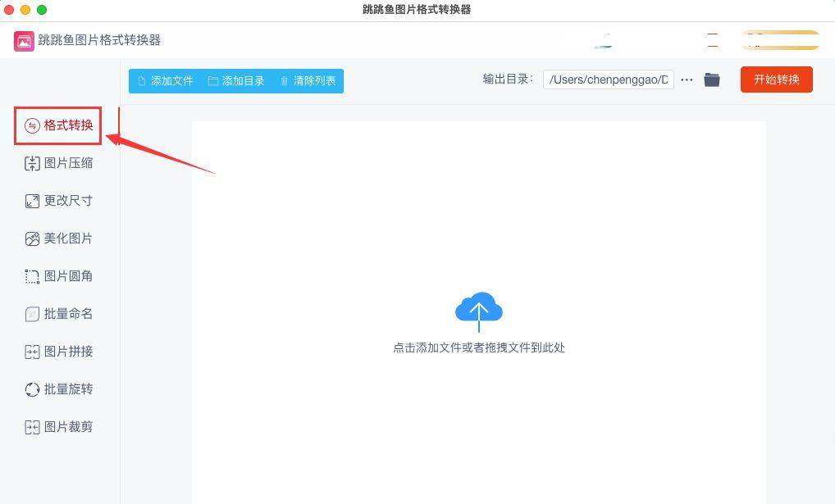Click the orange membership button top right
The width and height of the screenshot is (835, 504).
tap(778, 39)
